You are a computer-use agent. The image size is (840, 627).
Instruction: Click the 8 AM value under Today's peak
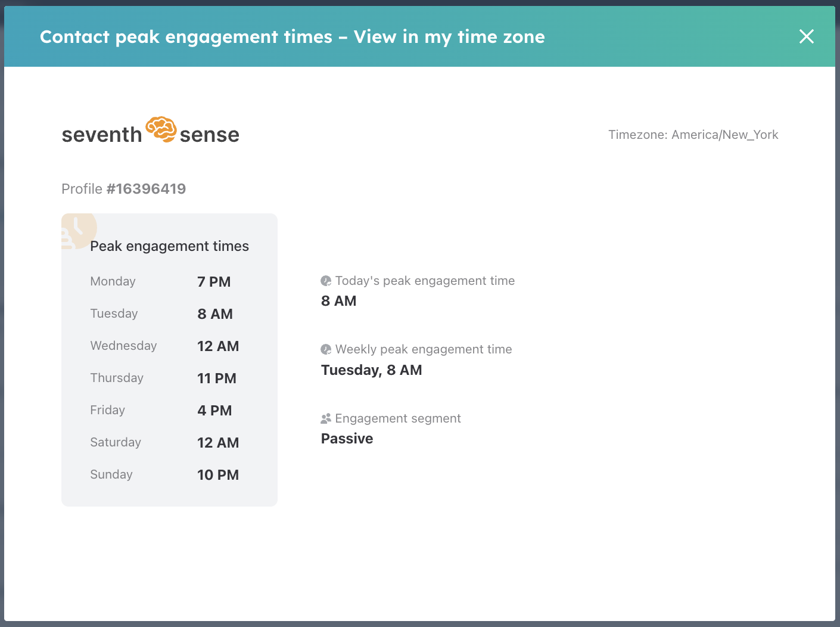pos(338,301)
